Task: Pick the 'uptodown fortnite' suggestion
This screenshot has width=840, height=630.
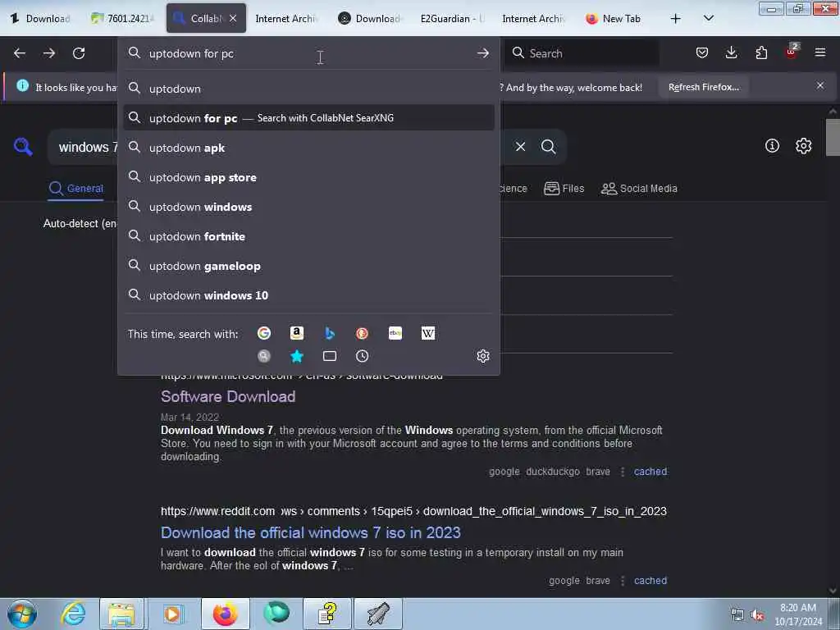Action: pyautogui.click(x=308, y=236)
